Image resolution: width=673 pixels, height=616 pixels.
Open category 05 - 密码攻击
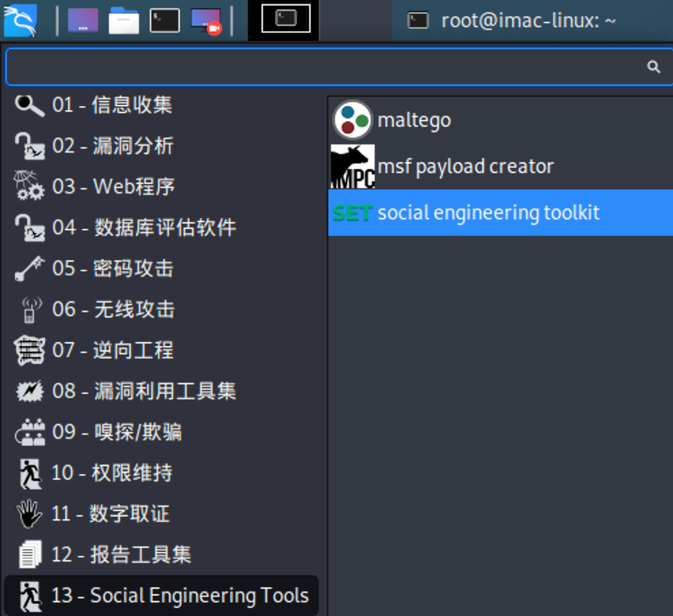tap(162, 268)
